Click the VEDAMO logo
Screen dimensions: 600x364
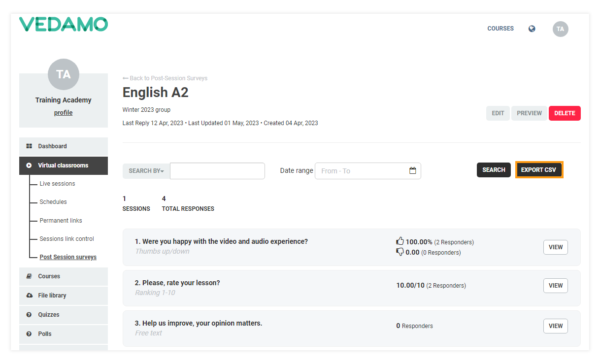[64, 25]
